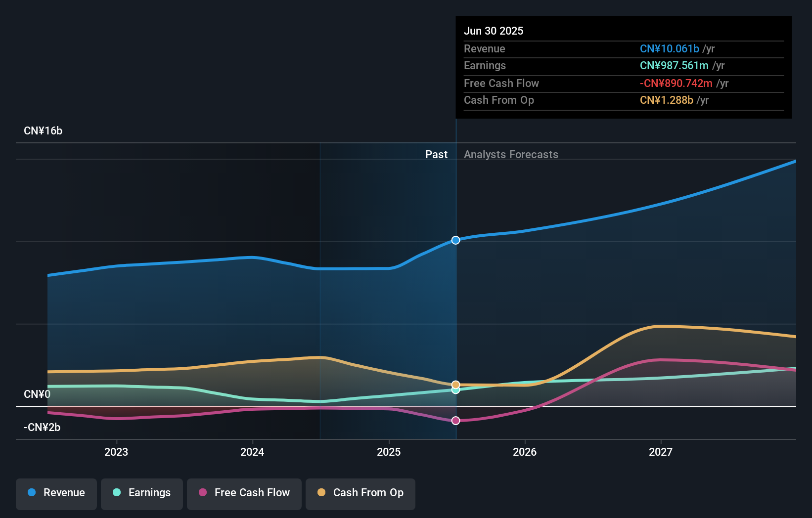
Task: Click the 2024 x-axis label
Action: point(252,452)
